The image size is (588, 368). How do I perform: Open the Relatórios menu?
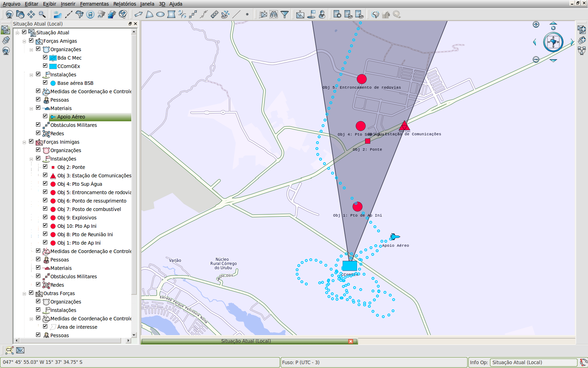(125, 4)
